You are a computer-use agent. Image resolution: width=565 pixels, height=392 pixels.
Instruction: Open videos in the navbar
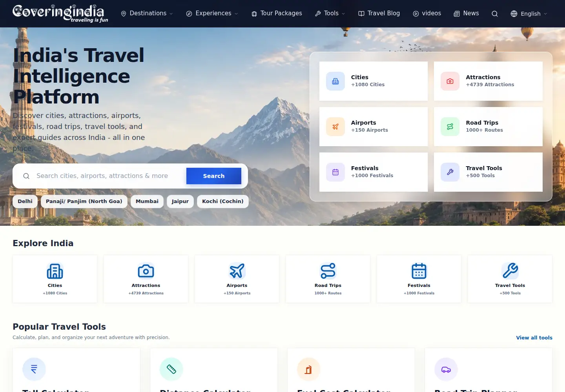point(427,13)
